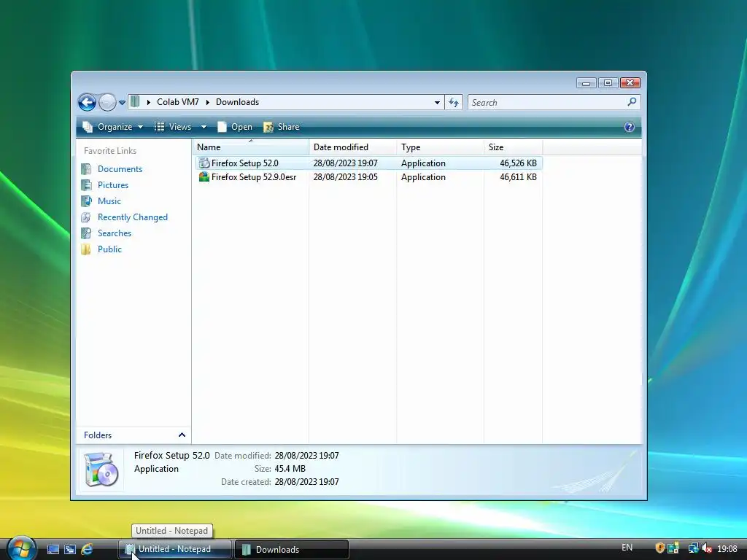Click the installer thumbnail in details pane

(x=101, y=470)
